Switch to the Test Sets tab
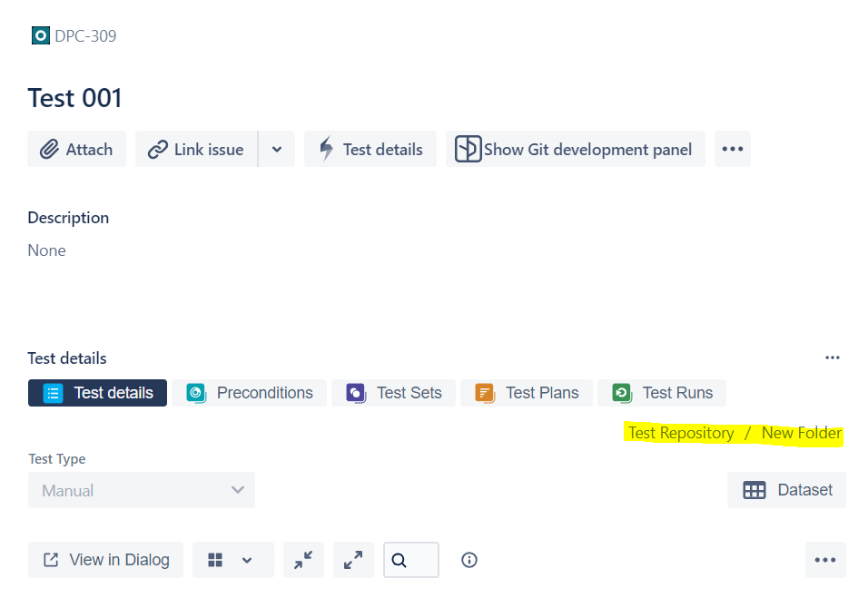Viewport: 868px width, 598px height. pyautogui.click(x=393, y=393)
